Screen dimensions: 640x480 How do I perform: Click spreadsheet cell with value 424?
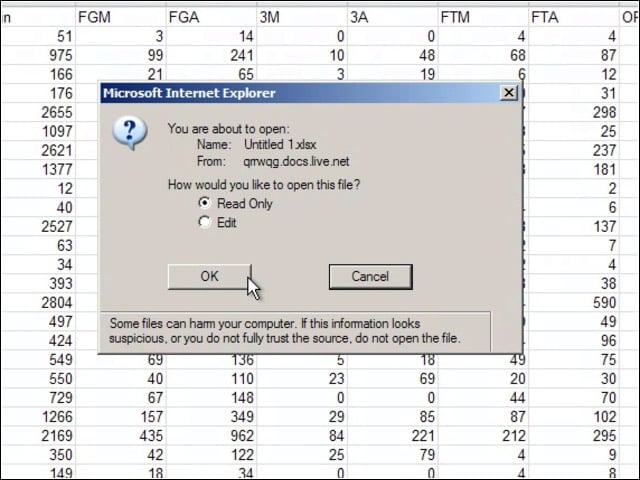tap(38, 340)
